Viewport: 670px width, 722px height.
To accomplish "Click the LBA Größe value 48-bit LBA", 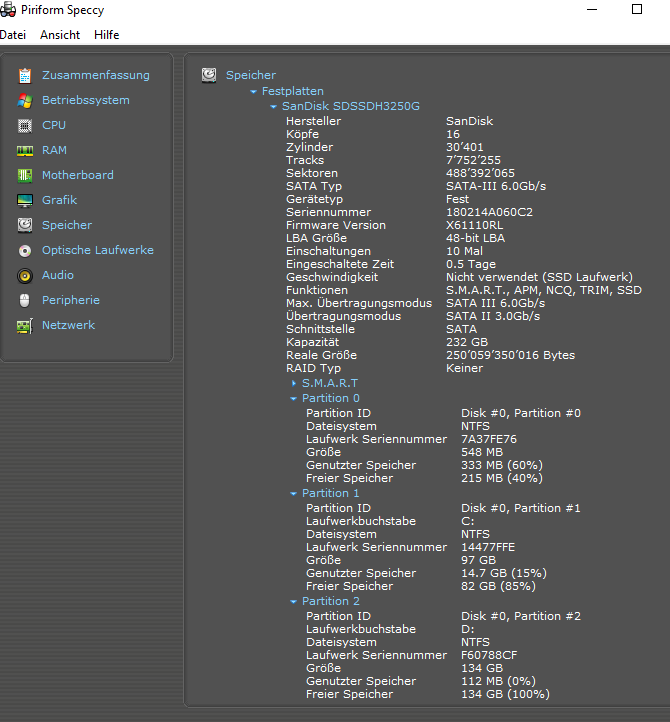I will pos(475,238).
